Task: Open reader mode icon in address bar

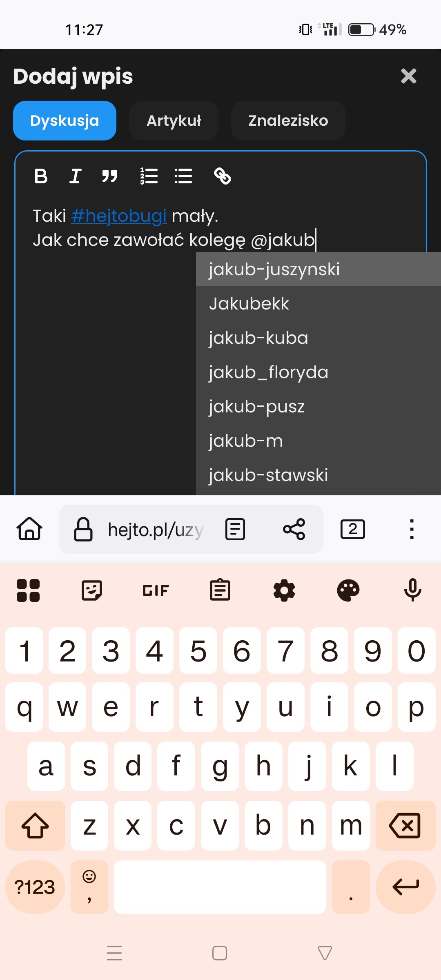Action: click(x=235, y=530)
